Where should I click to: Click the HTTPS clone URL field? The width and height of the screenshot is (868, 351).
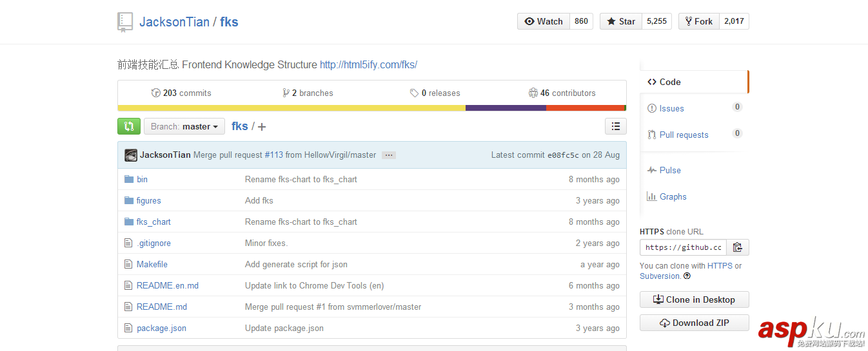(683, 247)
